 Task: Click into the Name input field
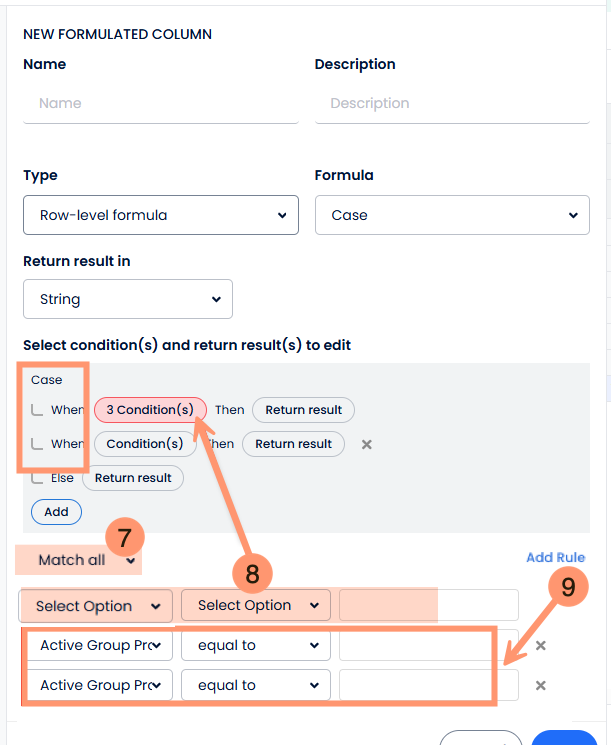[160, 104]
